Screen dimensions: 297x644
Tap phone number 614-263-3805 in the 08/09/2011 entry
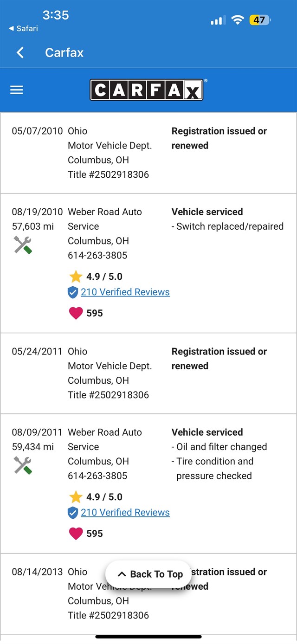97,476
